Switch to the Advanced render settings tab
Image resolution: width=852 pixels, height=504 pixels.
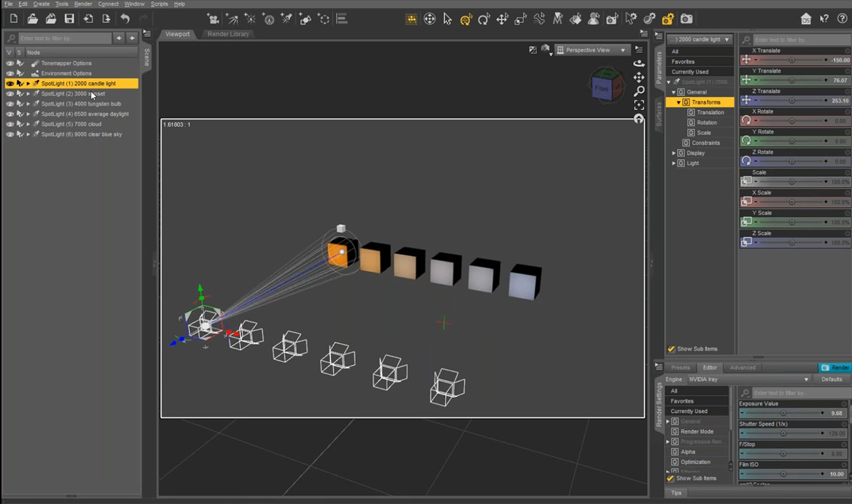[743, 368]
